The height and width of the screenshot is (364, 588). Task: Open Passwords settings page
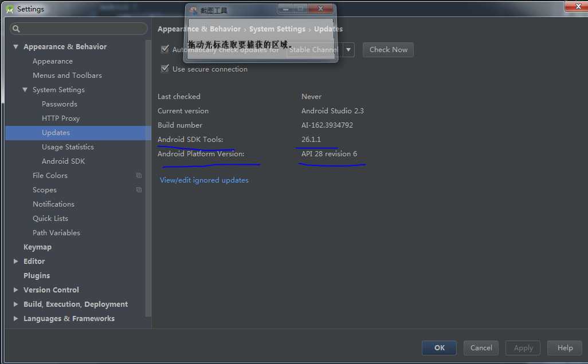tap(59, 104)
